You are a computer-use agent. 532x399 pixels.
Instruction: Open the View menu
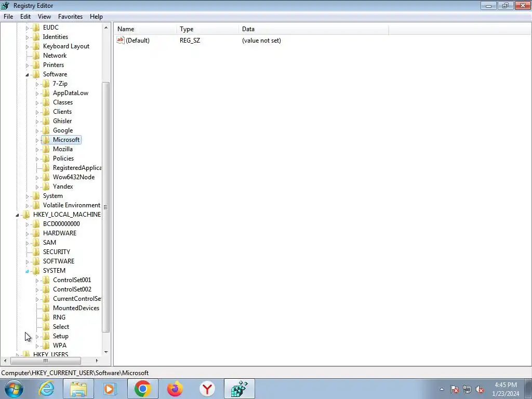44,17
